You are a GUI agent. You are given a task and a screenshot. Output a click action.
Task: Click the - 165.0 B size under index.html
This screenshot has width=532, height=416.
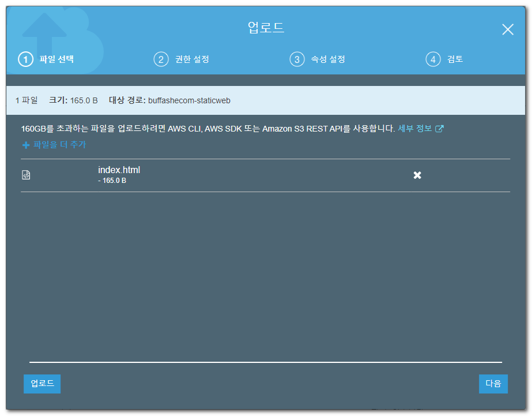pyautogui.click(x=112, y=181)
